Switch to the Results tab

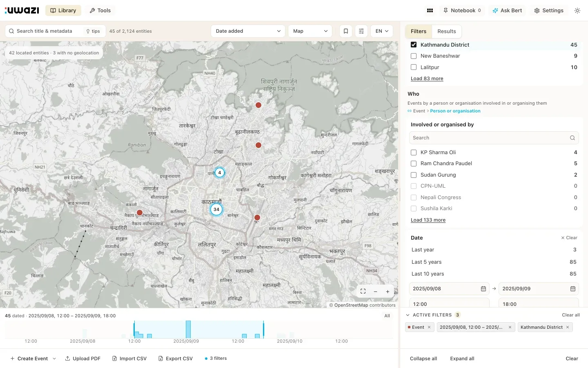(447, 31)
